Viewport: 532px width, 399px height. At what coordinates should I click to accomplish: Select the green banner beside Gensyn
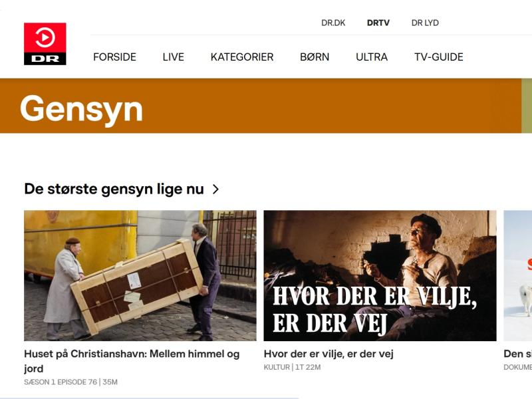[527, 106]
